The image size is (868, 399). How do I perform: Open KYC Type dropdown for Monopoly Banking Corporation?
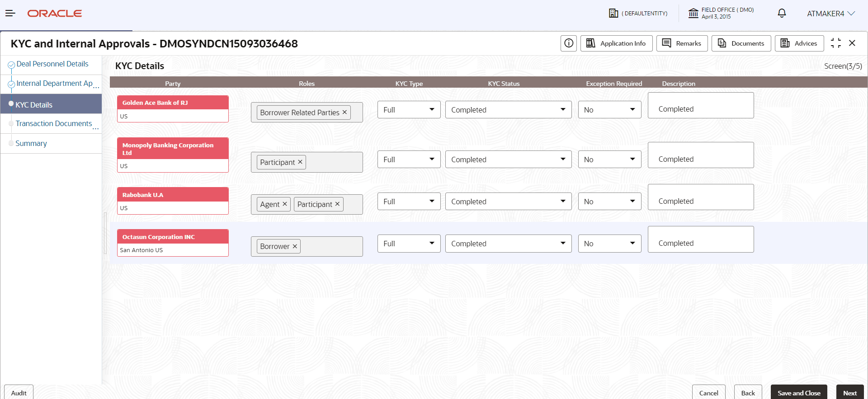[x=409, y=160]
